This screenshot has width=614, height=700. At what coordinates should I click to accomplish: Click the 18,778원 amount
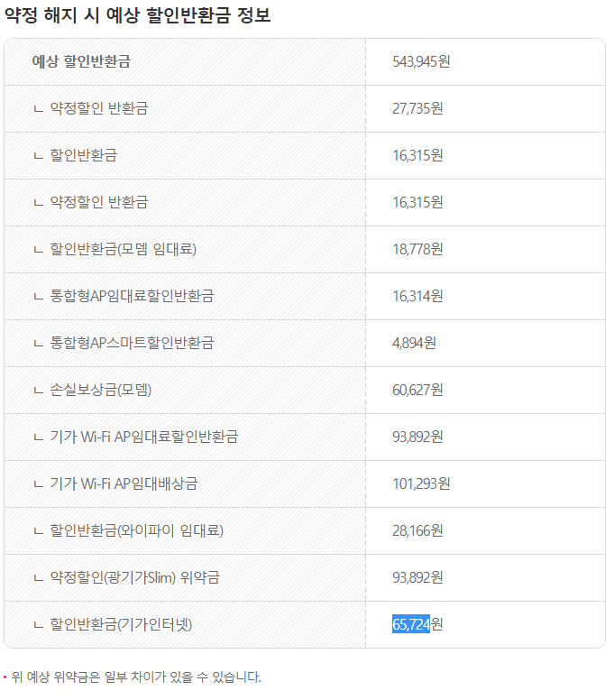click(417, 249)
